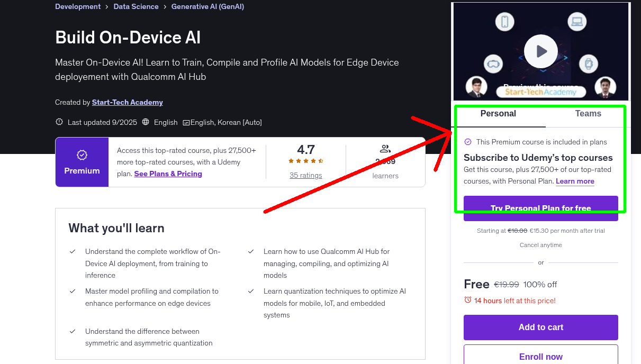
Task: Click the Free price text
Action: 476,284
